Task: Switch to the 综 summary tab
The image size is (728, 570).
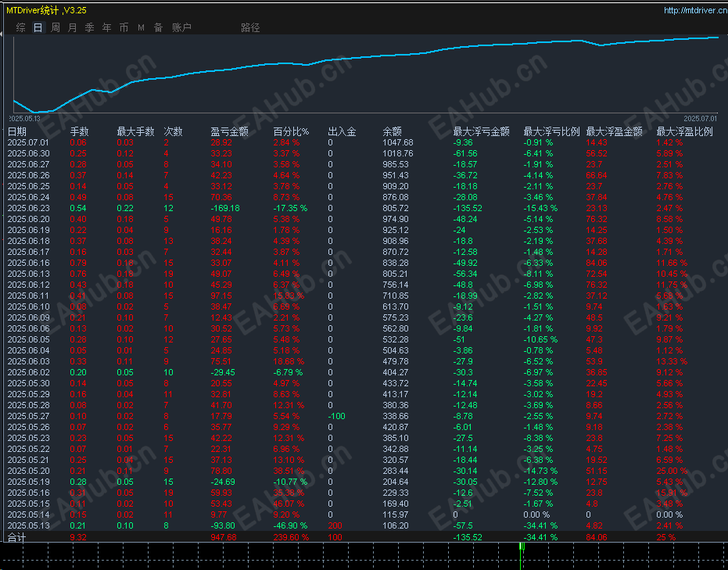Action: [21, 28]
